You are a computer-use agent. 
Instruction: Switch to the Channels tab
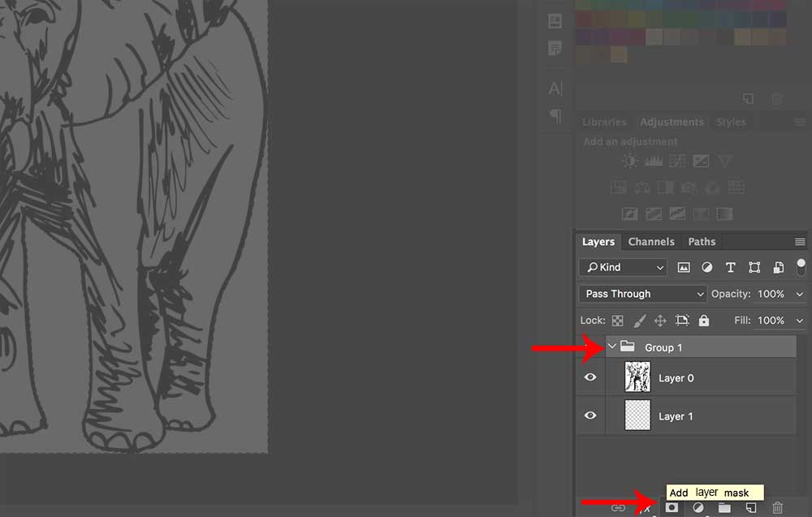[x=651, y=241]
